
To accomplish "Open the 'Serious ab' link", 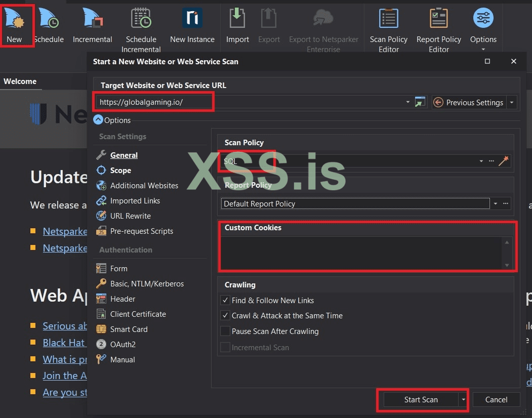I will click(65, 326).
